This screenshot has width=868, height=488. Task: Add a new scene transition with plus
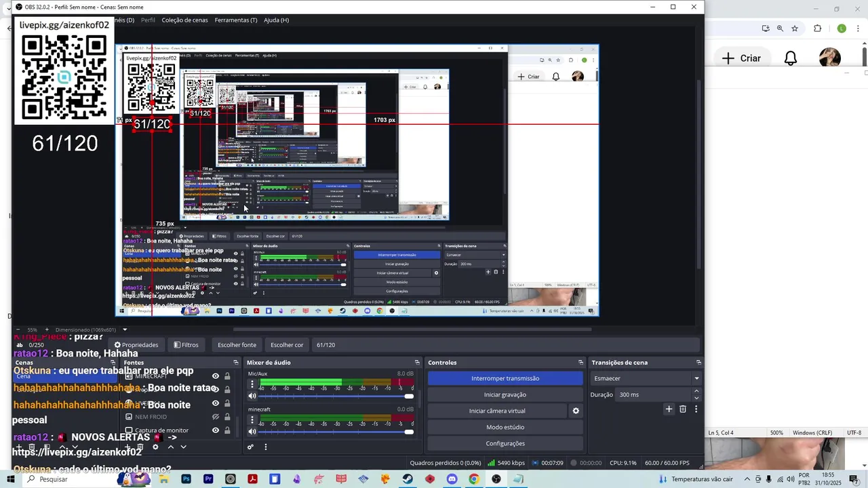[x=669, y=409]
